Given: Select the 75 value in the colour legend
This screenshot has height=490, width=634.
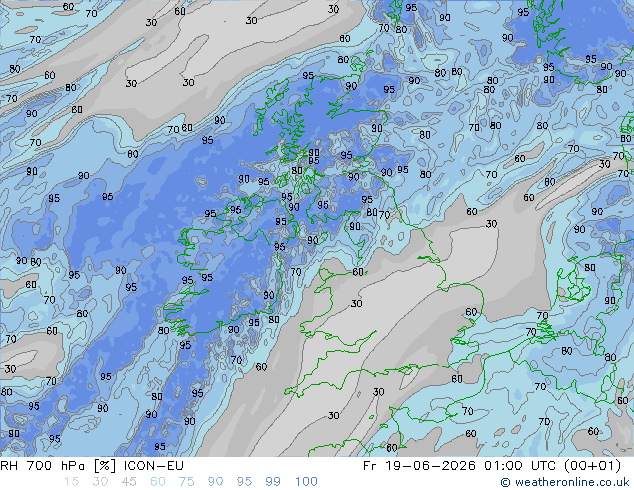Looking at the screenshot, I should coord(186,482).
